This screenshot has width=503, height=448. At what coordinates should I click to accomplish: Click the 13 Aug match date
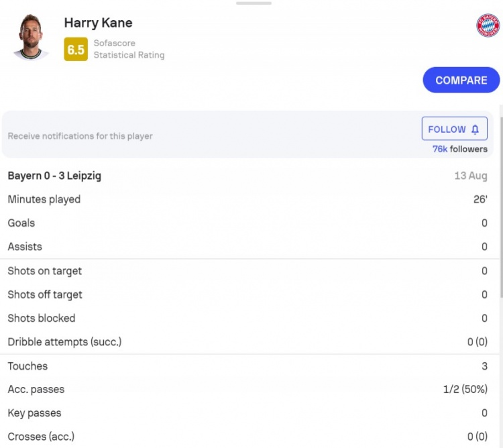click(471, 176)
